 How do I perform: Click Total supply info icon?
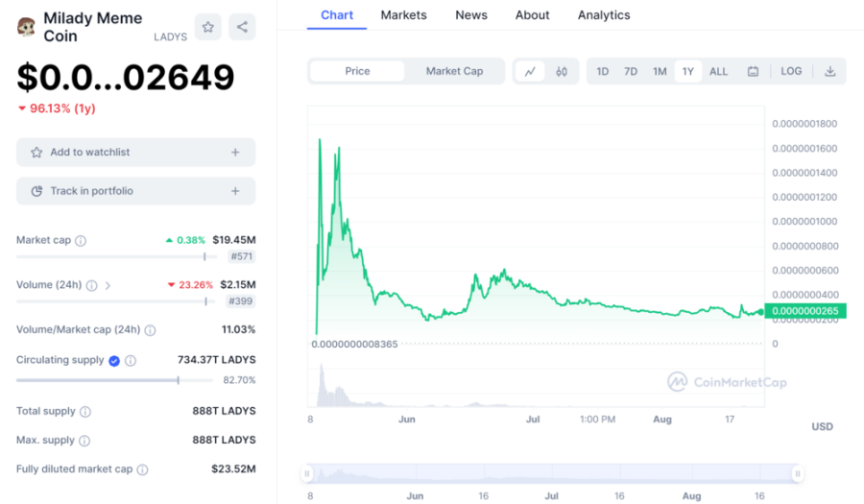[85, 412]
